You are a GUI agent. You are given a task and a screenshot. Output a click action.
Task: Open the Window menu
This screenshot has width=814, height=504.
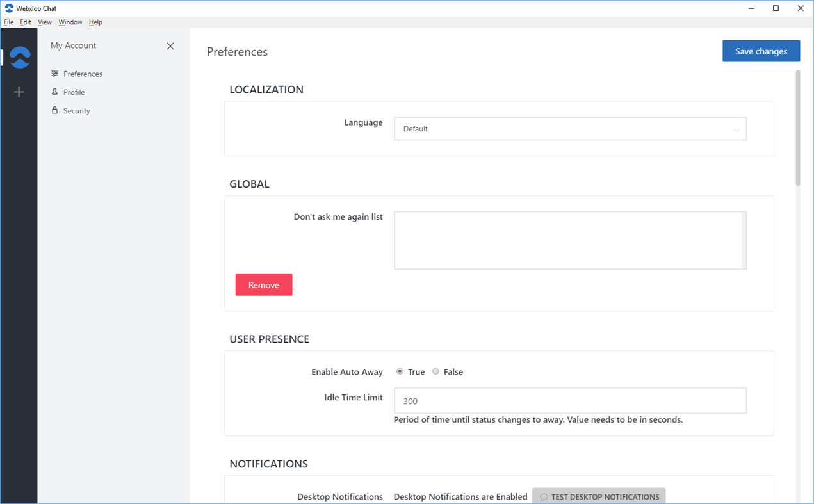70,22
